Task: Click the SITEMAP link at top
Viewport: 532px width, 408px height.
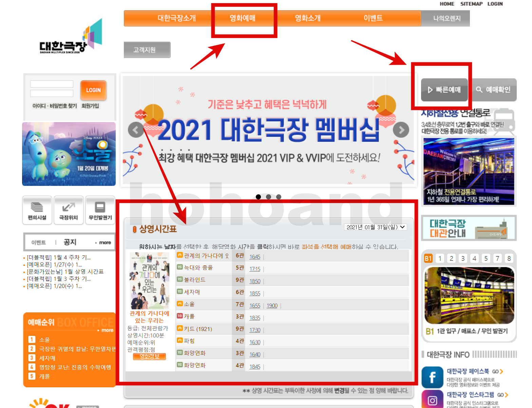Action: [471, 4]
